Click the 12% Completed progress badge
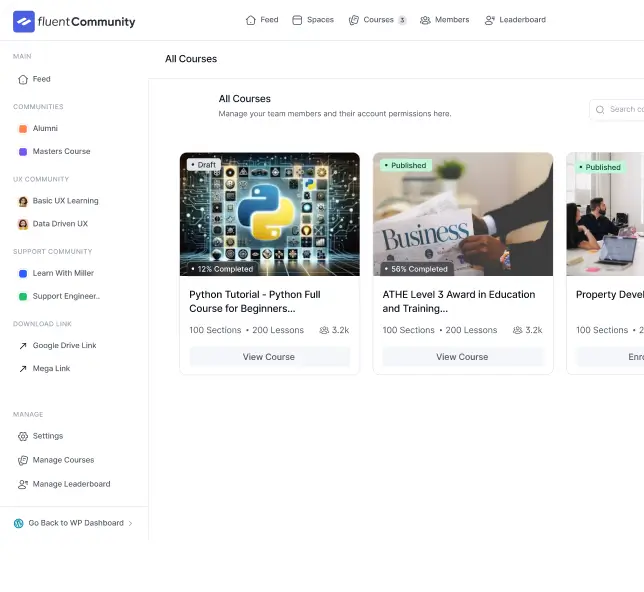Screen dimensions: 644x592 (x=222, y=269)
